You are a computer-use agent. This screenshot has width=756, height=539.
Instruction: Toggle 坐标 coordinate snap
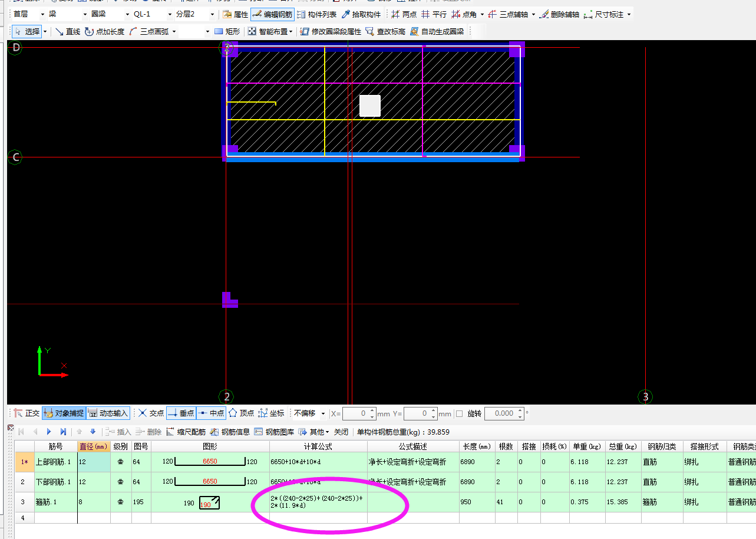pyautogui.click(x=271, y=413)
